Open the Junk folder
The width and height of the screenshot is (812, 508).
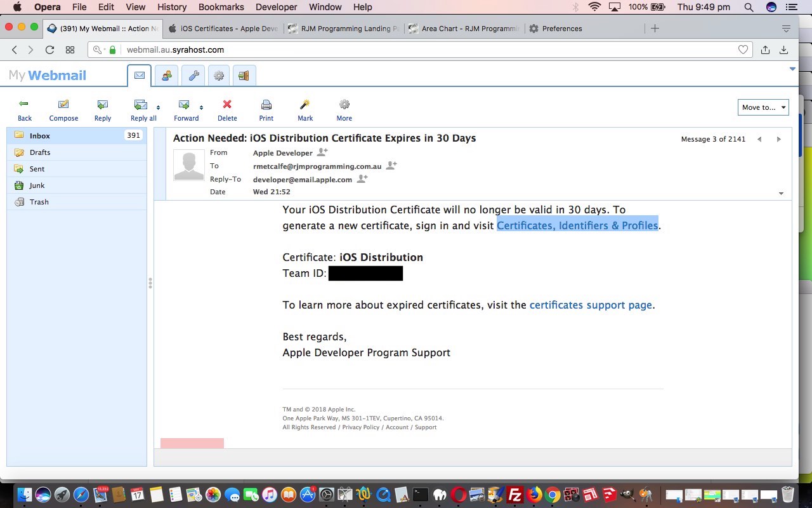coord(77,185)
